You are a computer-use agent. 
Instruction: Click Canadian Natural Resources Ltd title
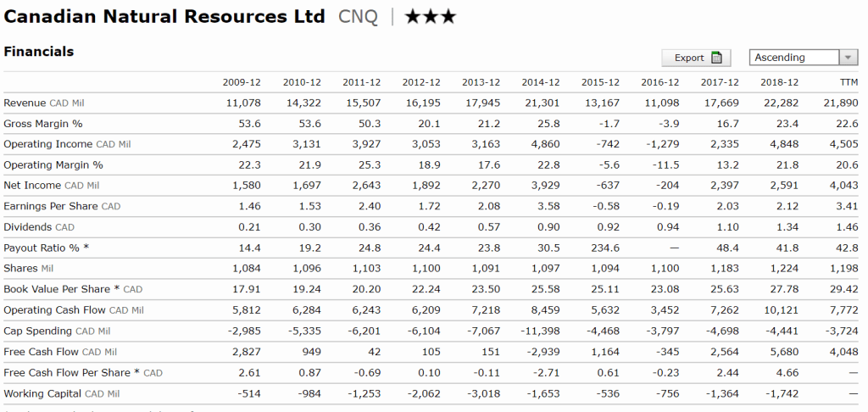[x=164, y=17]
